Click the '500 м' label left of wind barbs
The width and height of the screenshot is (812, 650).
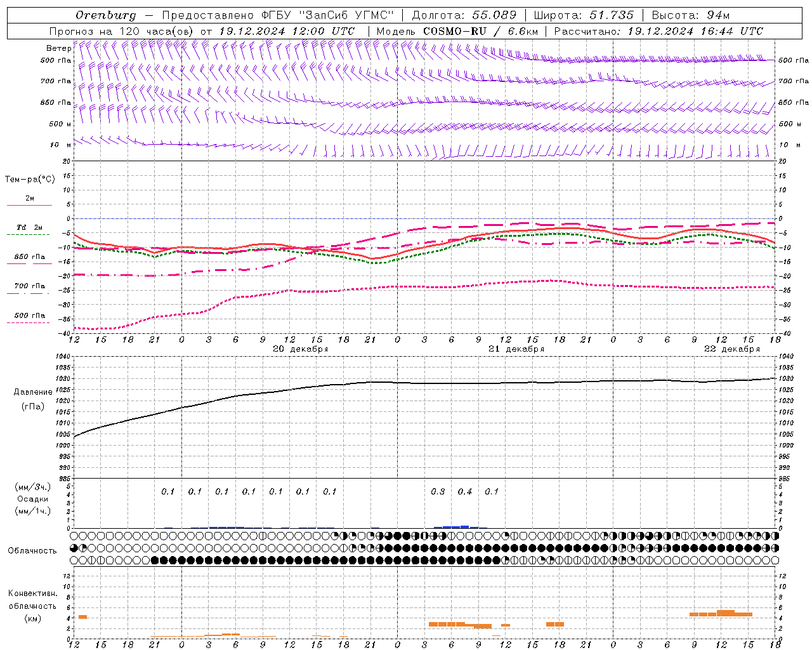pos(61,124)
